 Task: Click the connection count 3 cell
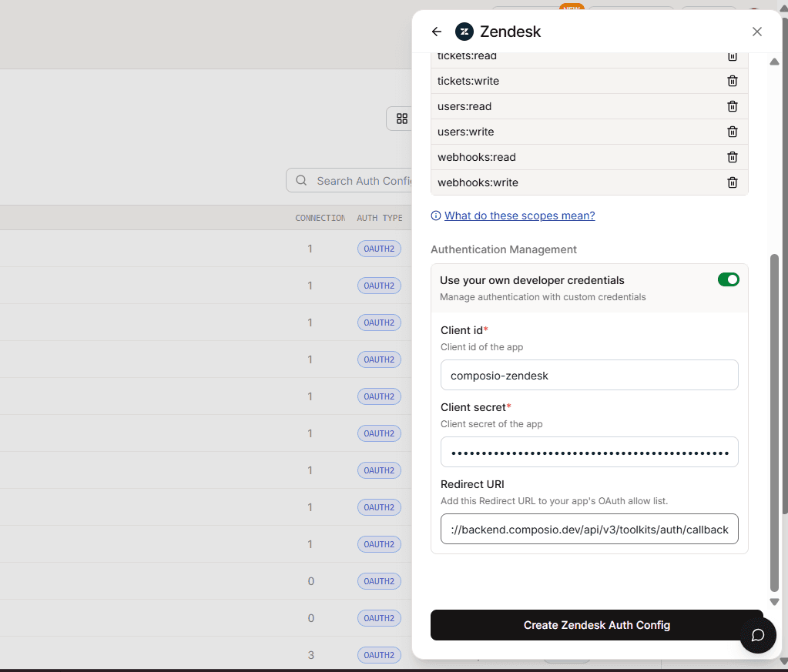[311, 655]
